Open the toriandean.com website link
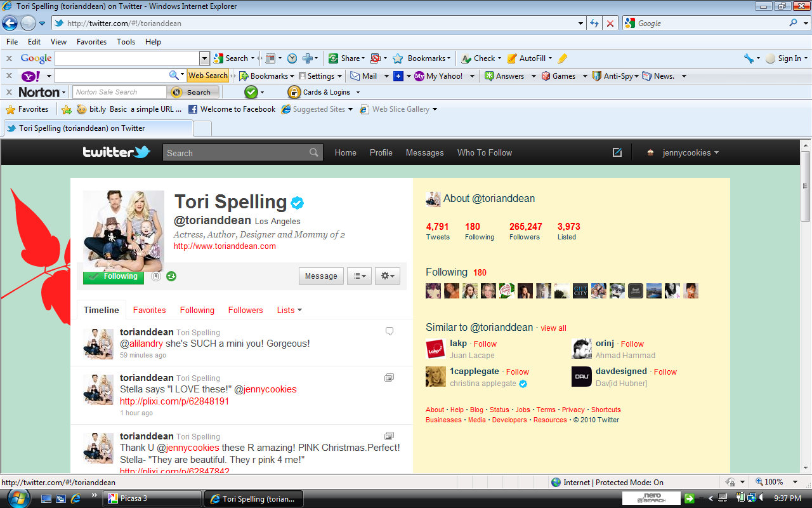 point(225,246)
